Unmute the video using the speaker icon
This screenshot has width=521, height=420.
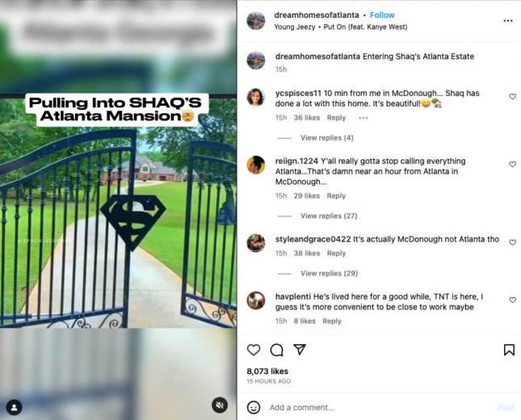(x=220, y=405)
